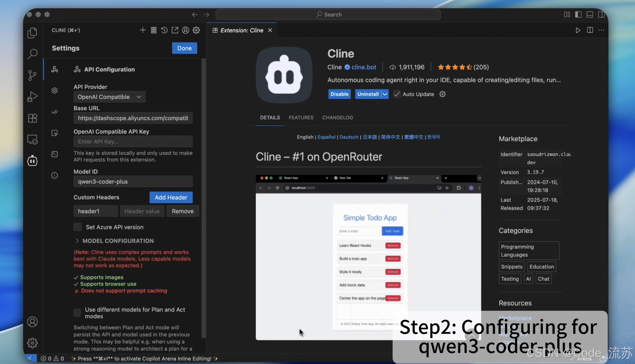This screenshot has width=635, height=364.
Task: Open the Explorer view in activity bar
Action: 33,33
